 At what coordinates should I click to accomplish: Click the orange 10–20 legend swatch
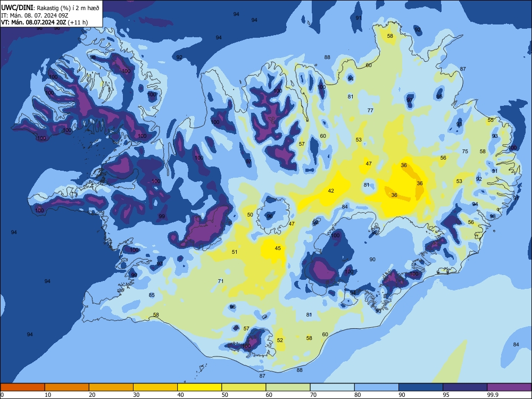coord(67,387)
